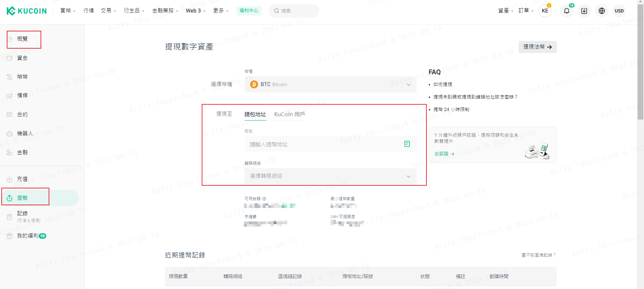
Task: Open the language globe icon
Action: point(602,11)
